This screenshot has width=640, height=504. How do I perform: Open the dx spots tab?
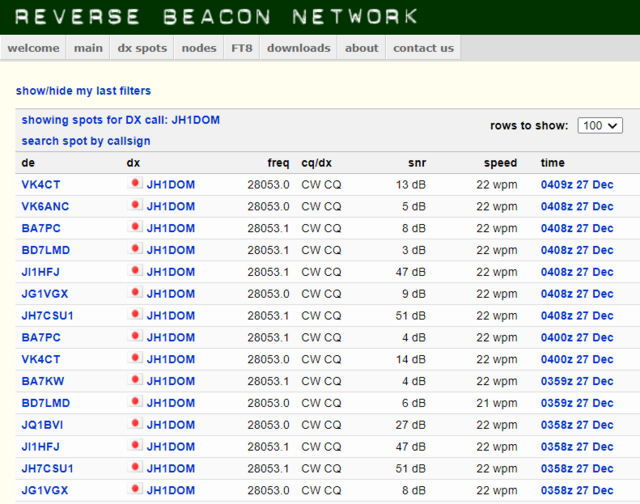point(142,48)
